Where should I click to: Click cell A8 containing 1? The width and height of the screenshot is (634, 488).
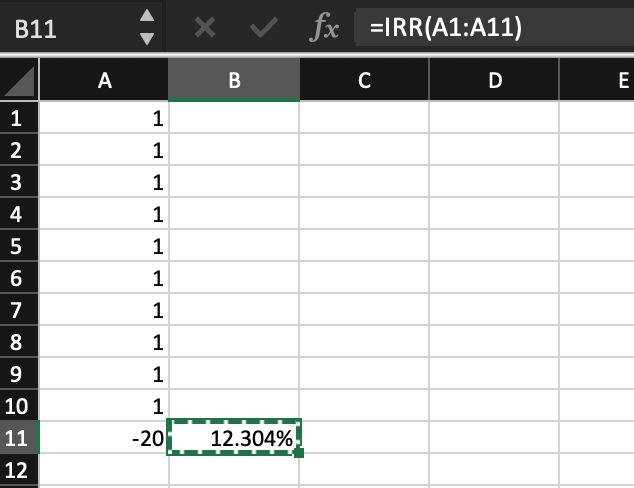pos(104,341)
